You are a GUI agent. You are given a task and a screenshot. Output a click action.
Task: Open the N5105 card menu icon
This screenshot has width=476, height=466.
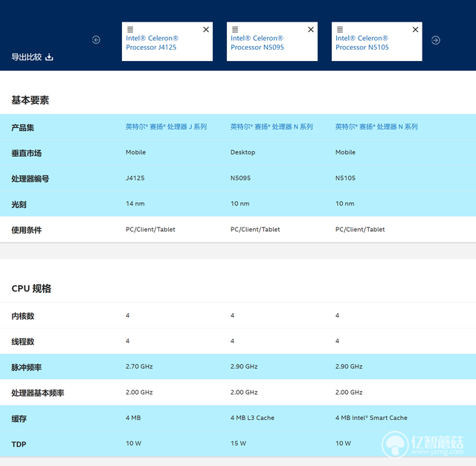click(340, 30)
